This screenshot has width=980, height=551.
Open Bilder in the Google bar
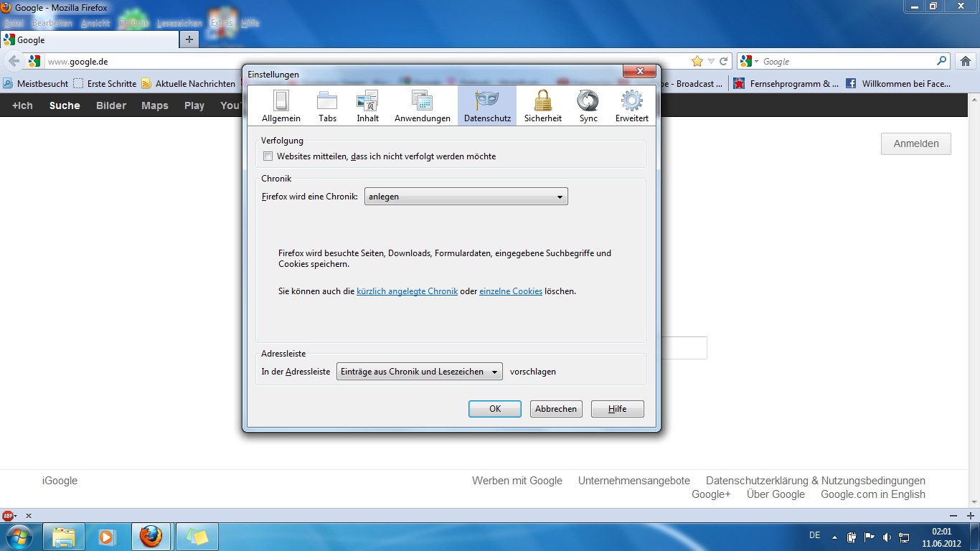pos(111,105)
